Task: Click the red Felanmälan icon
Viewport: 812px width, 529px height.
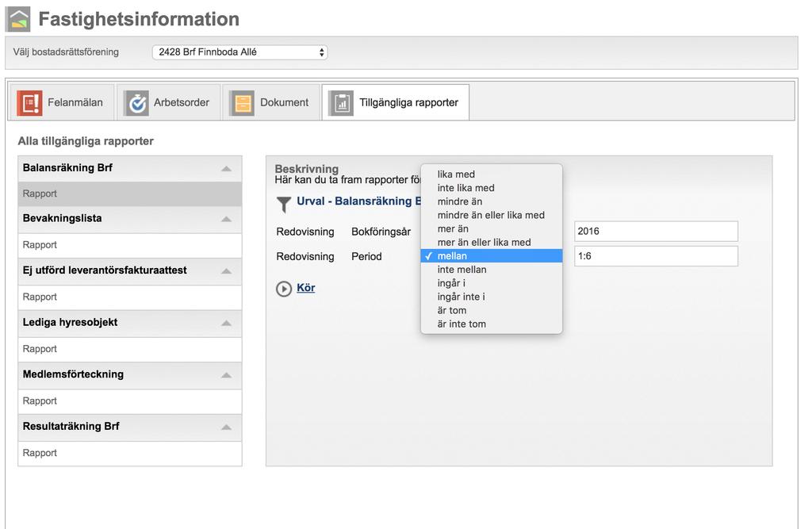Action: (x=29, y=102)
